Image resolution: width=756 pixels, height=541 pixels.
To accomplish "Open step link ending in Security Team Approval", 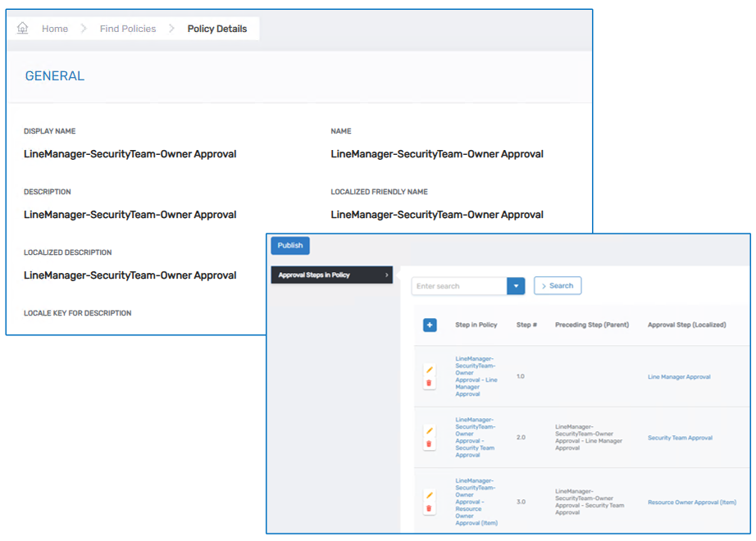I will pos(475,438).
